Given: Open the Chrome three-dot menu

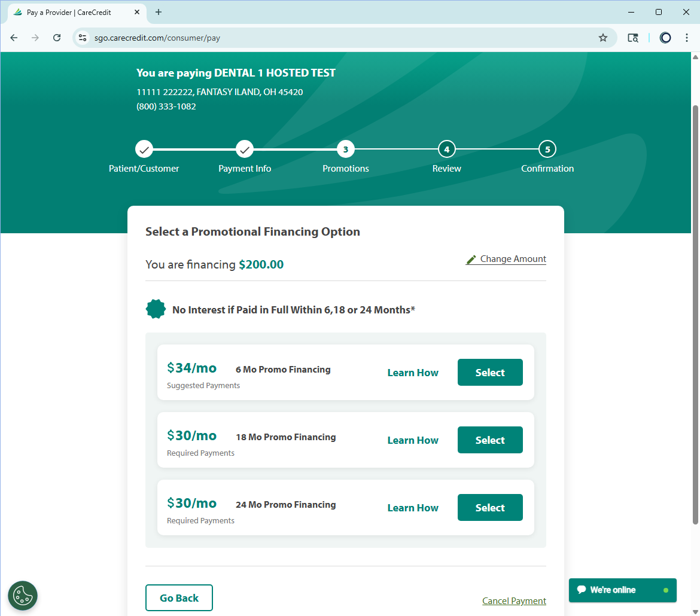Looking at the screenshot, I should [686, 38].
